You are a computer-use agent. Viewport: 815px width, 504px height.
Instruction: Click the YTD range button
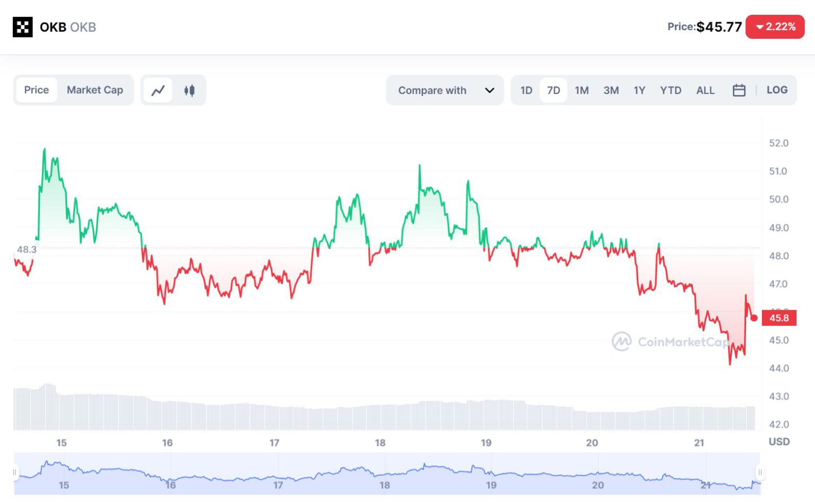coord(670,91)
